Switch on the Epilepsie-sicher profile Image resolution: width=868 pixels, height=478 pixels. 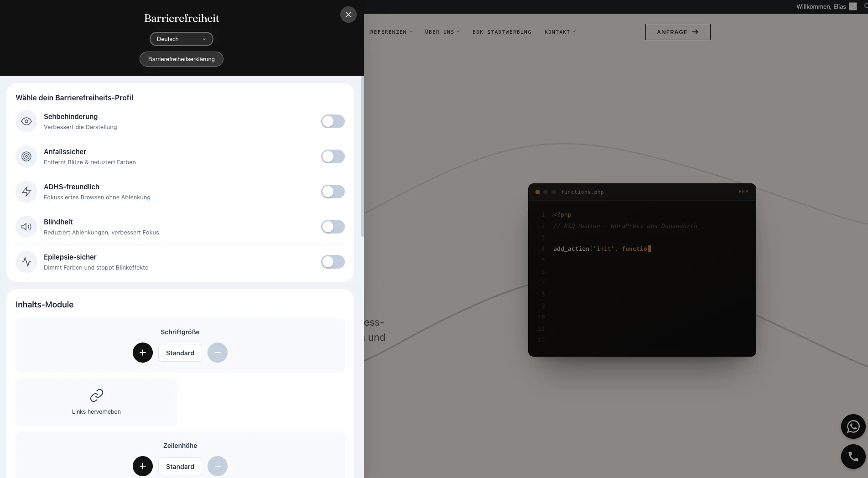(333, 262)
